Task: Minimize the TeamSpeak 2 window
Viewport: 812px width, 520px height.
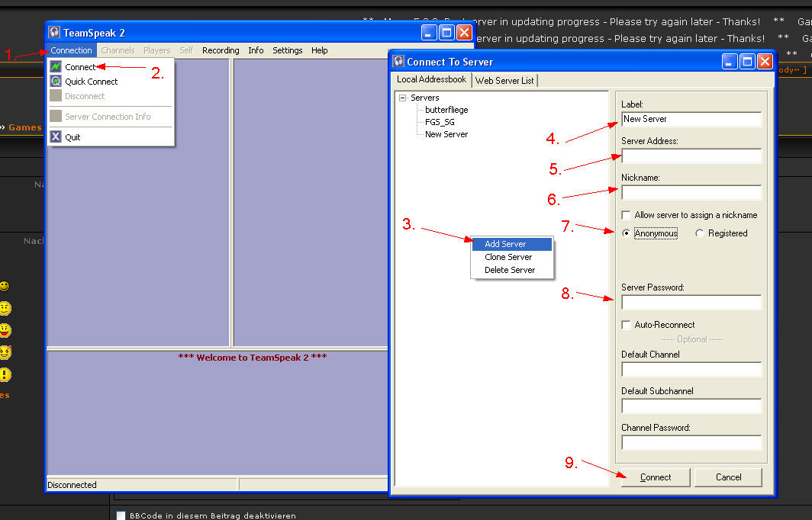Action: tap(430, 32)
